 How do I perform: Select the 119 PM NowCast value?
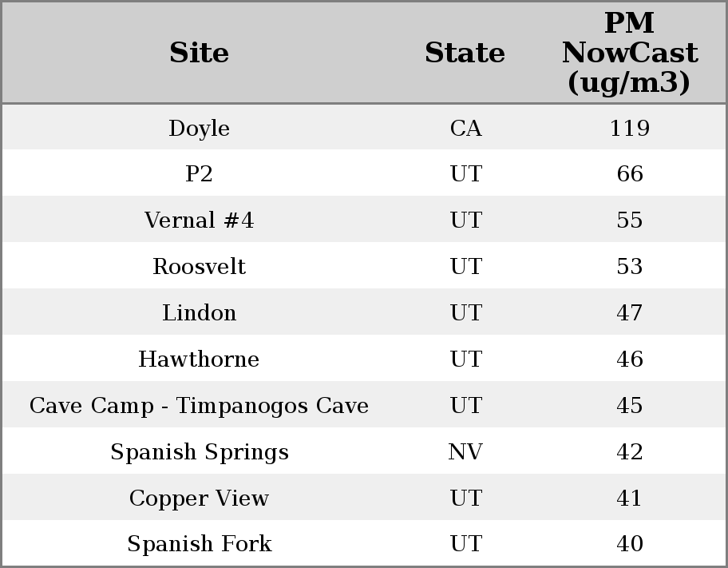(629, 129)
